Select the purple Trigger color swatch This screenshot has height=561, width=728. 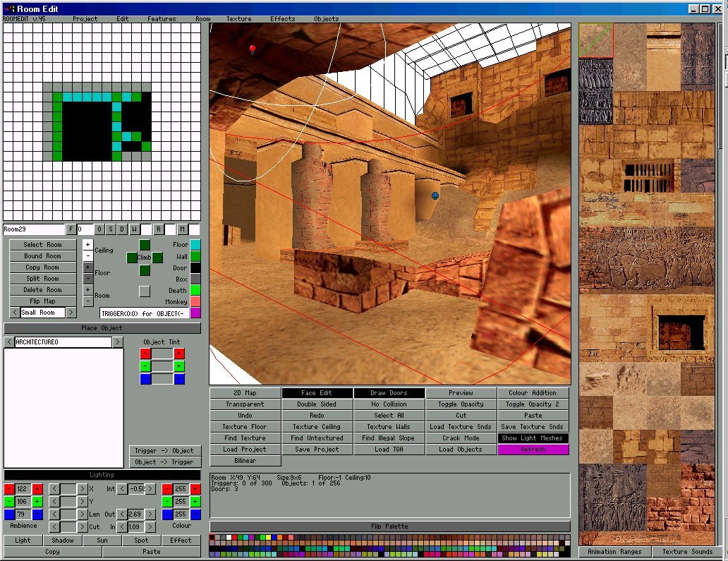tap(195, 313)
